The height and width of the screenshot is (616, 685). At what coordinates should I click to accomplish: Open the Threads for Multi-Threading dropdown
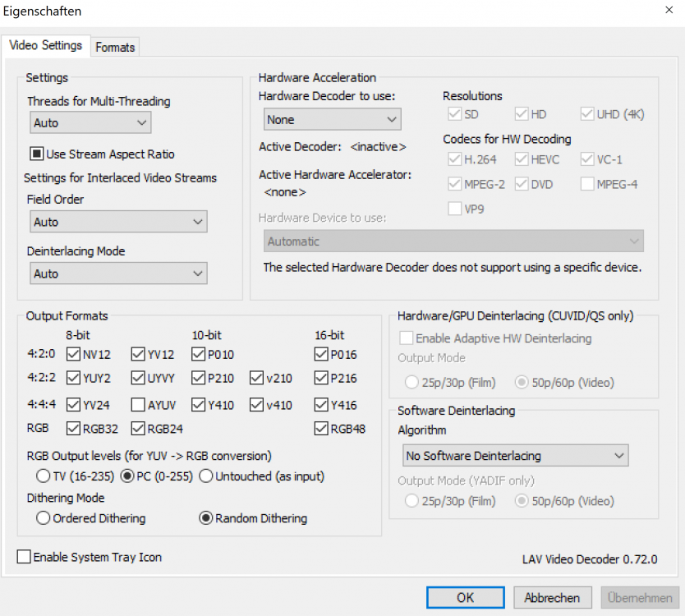90,123
